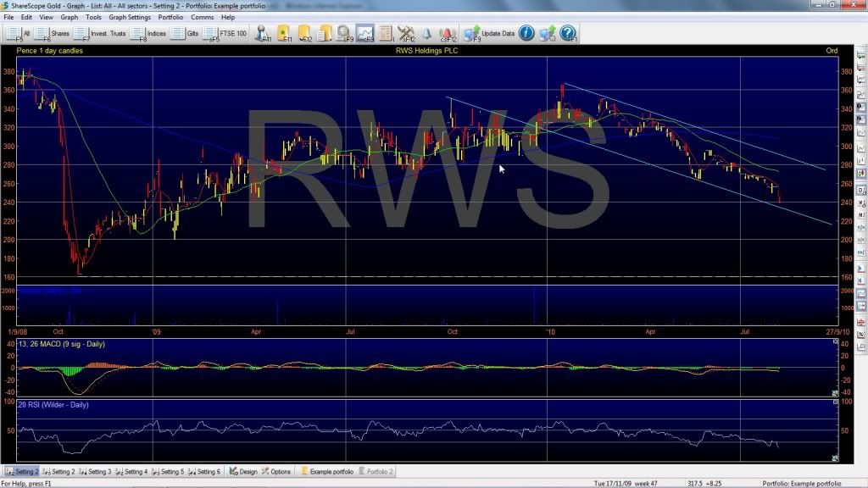Click the blue information 'i' icon
Image resolution: width=868 pixels, height=488 pixels.
point(526,33)
